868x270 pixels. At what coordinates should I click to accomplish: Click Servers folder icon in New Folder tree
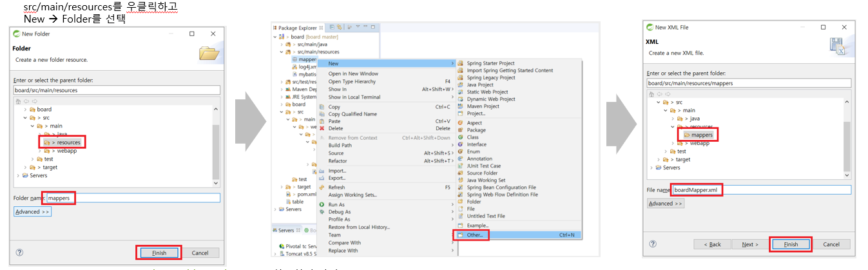tap(26, 175)
